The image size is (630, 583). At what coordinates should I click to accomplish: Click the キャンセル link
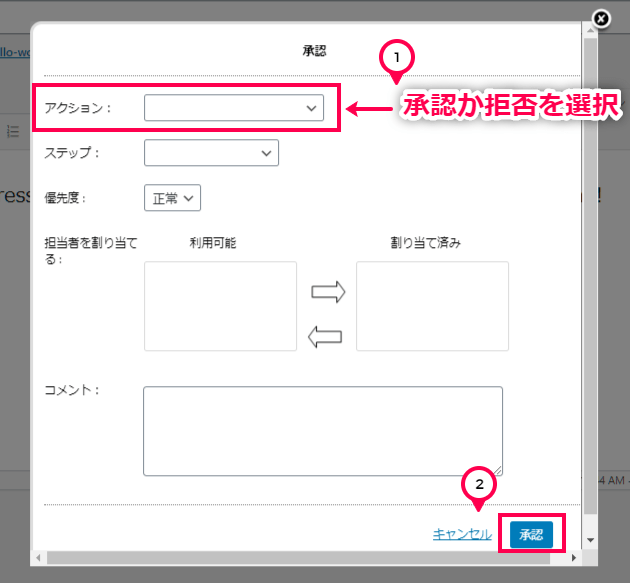pyautogui.click(x=462, y=534)
